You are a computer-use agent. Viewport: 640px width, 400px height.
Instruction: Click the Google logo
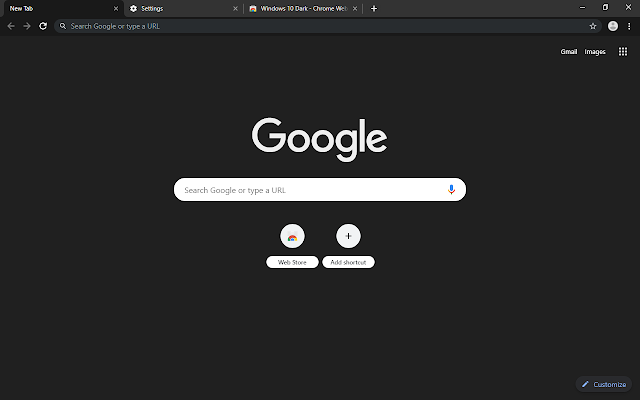coord(320,139)
